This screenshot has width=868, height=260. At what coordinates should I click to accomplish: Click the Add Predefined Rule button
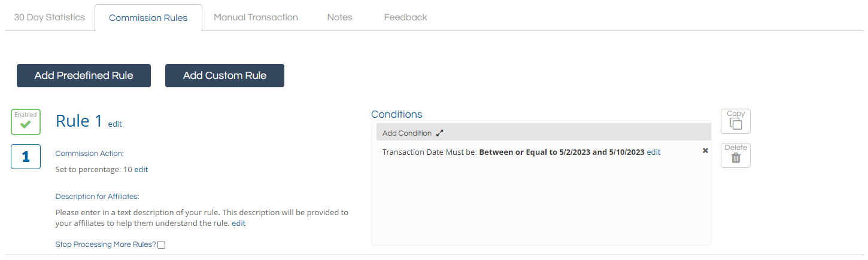(x=84, y=75)
